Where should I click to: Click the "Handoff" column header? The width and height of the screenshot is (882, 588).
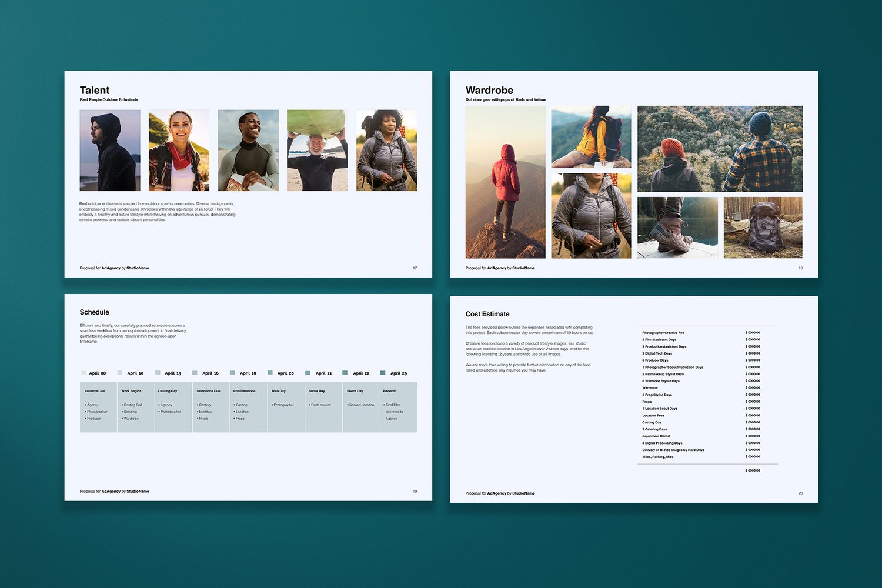pos(389,391)
